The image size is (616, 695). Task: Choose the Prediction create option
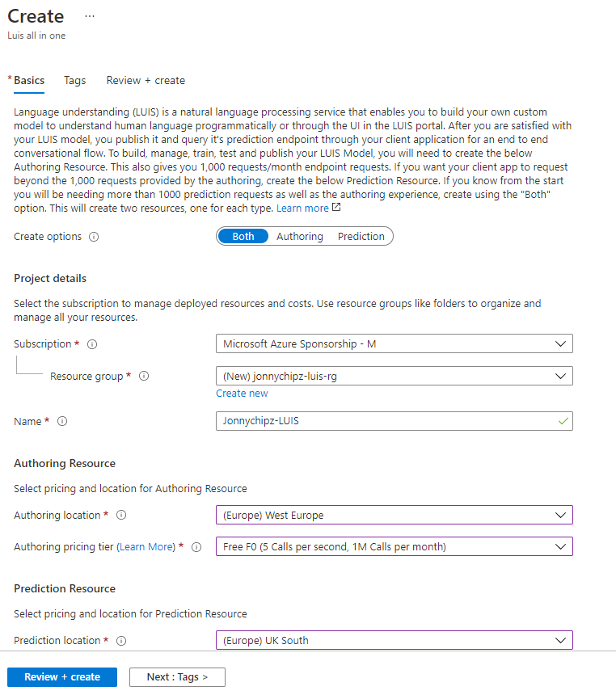[x=361, y=237]
